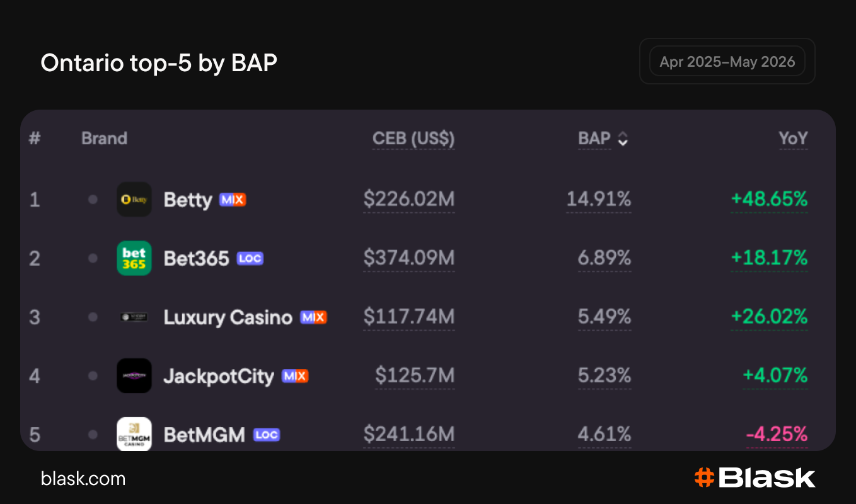Sort by the YoY column header
Screen dimensions: 856x504
coord(793,139)
